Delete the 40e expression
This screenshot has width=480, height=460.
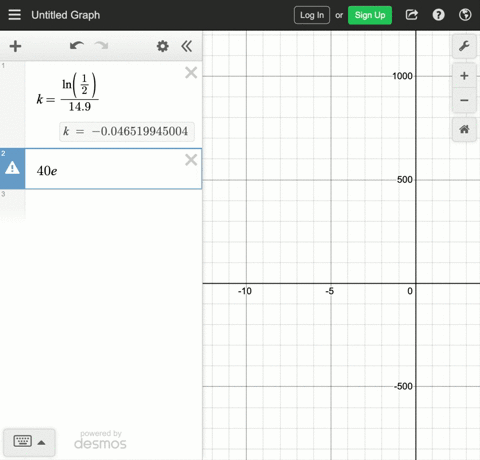(x=191, y=160)
